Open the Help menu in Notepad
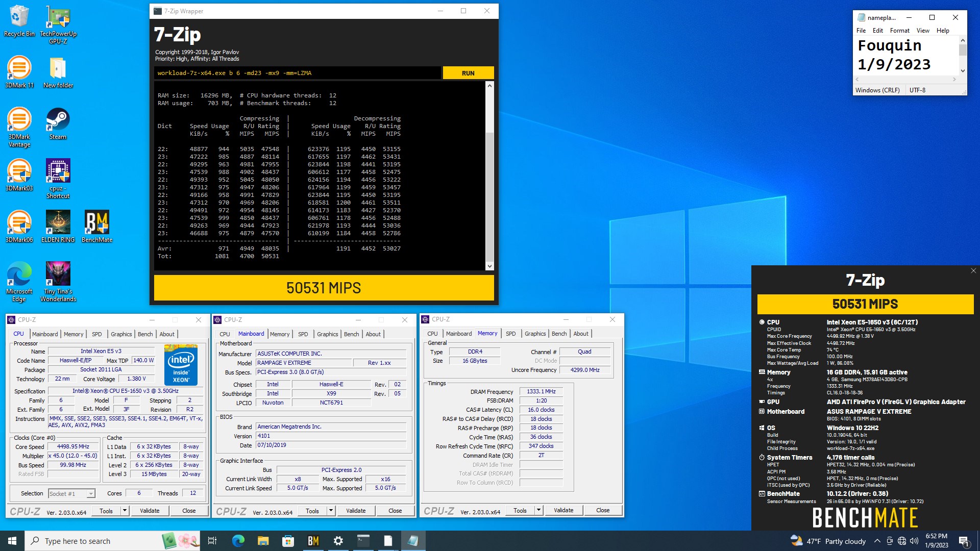 pyautogui.click(x=943, y=31)
